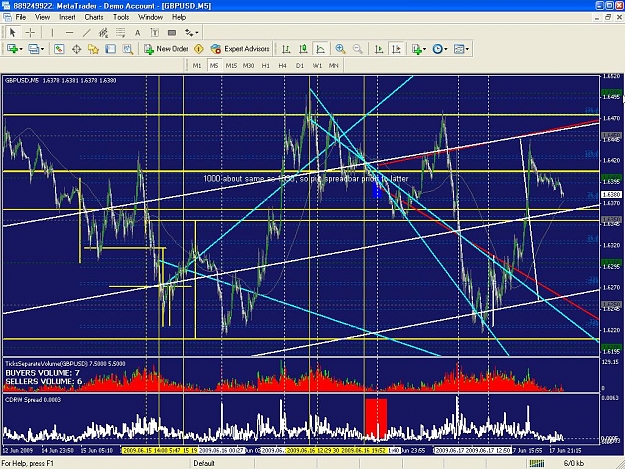This screenshot has width=625, height=469.
Task: Open the Market Watch window
Action: click(59, 49)
